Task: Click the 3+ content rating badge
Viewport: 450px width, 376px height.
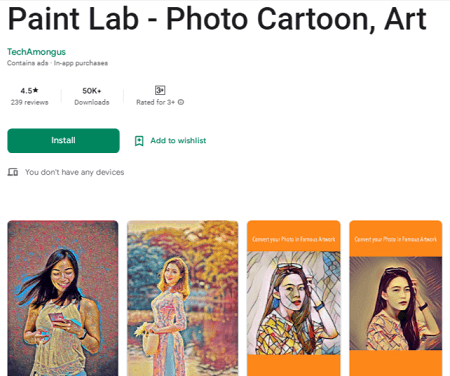Action: [160, 90]
